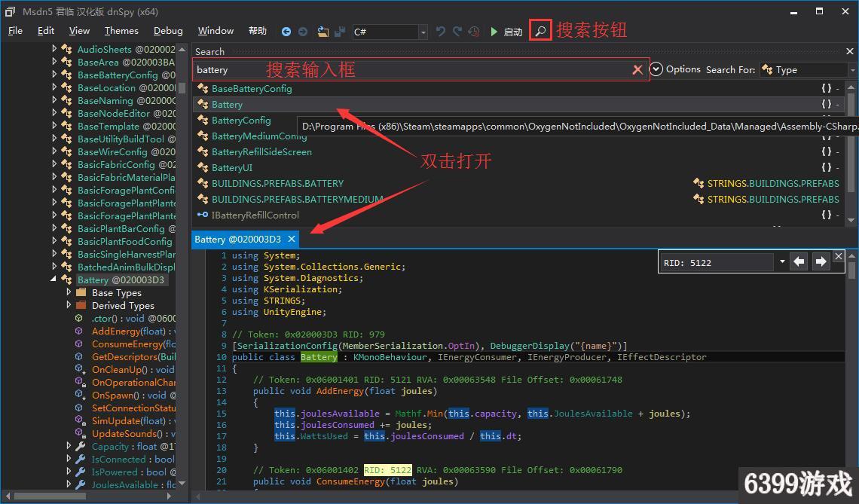This screenshot has height=504, width=859.
Task: Click the Navigate Backward arrow icon
Action: 286,32
